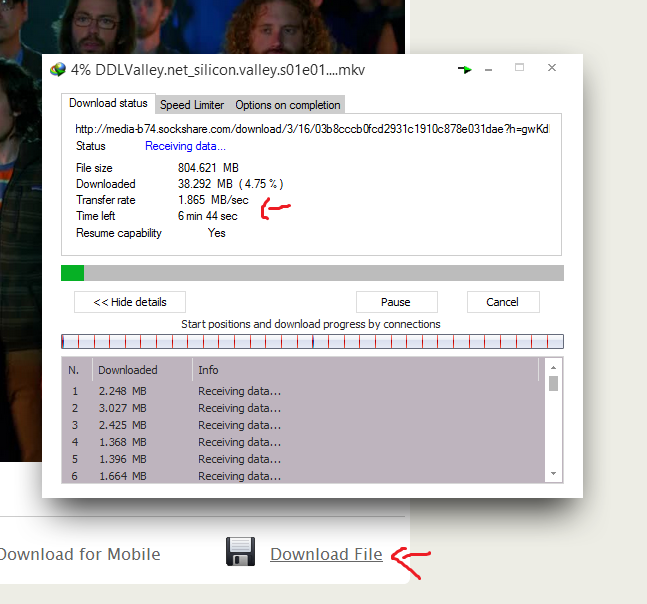Click the connections segment progress bar
Image resolution: width=647 pixels, height=604 pixels.
312,342
